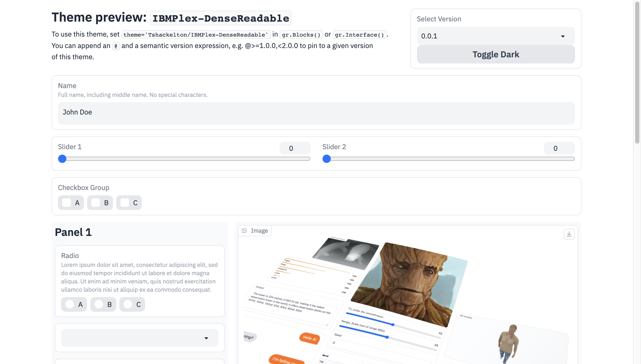
Task: Click the version dropdown arrow
Action: coord(563,36)
